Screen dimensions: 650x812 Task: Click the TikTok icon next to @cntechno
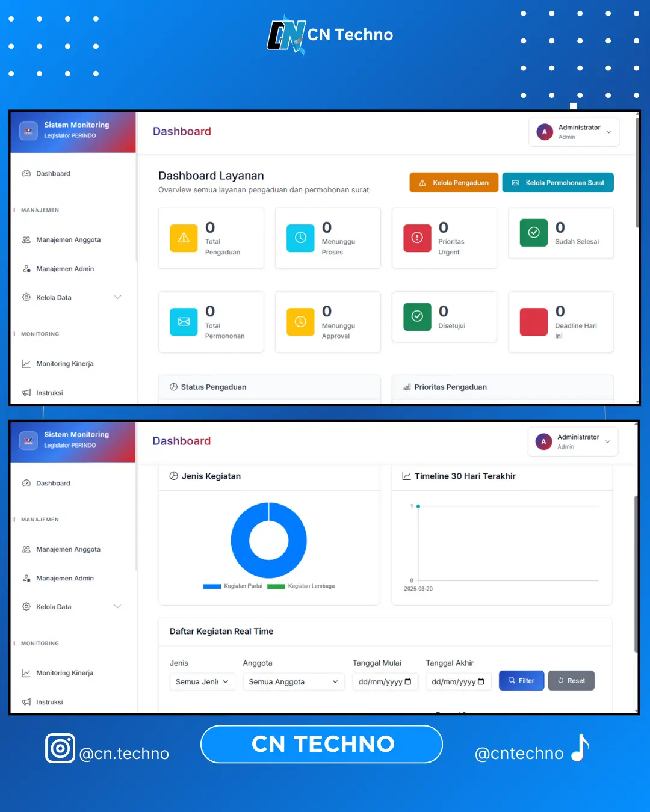[580, 748]
